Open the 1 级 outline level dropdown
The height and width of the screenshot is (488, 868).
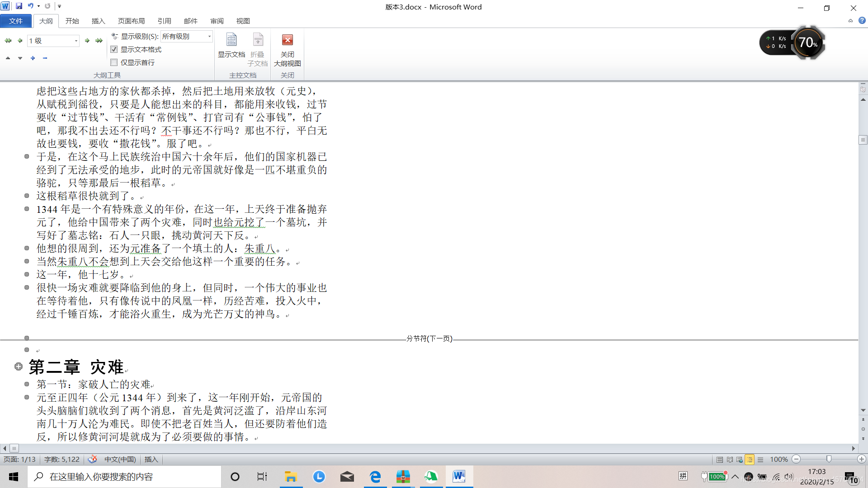76,41
